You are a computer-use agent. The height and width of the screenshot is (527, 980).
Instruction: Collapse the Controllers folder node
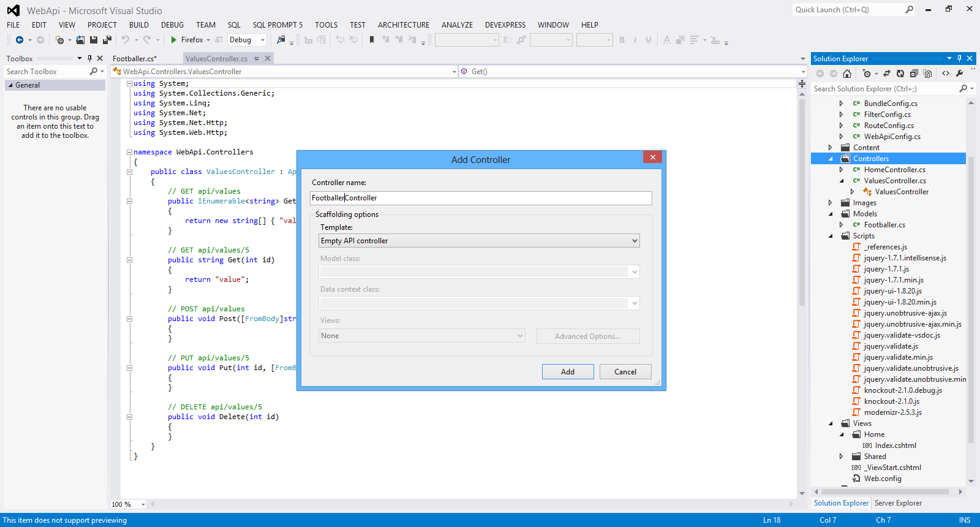(x=831, y=159)
